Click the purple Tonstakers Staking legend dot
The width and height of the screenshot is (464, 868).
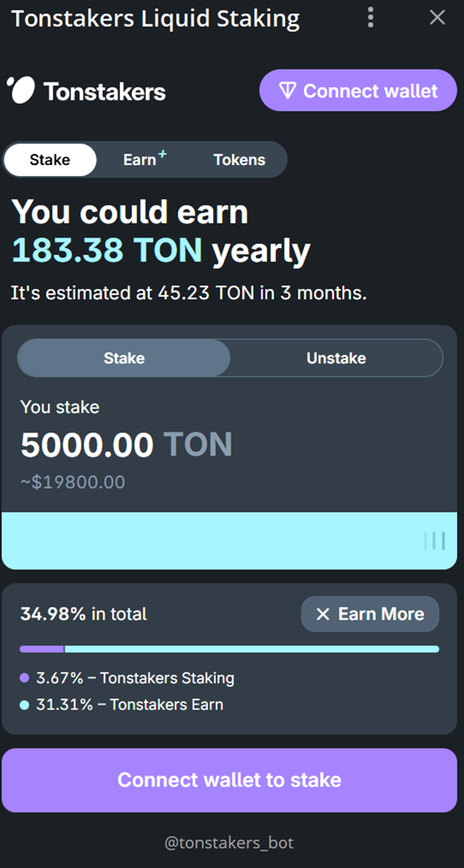pos(24,678)
